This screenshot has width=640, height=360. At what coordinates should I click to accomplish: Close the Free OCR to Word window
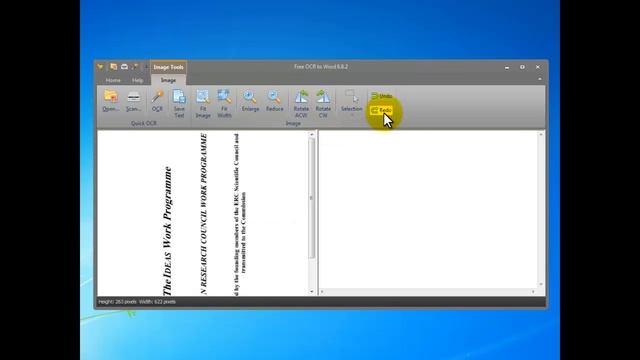(538, 67)
